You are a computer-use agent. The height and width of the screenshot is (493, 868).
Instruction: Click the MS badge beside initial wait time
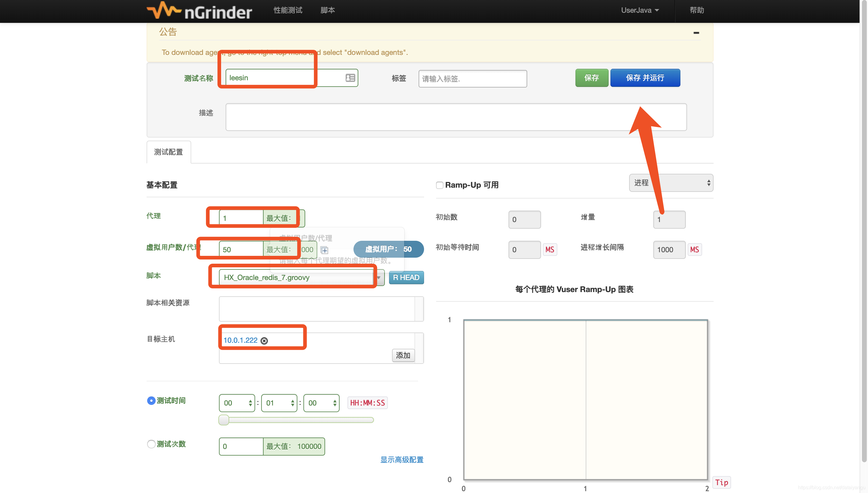pos(550,250)
